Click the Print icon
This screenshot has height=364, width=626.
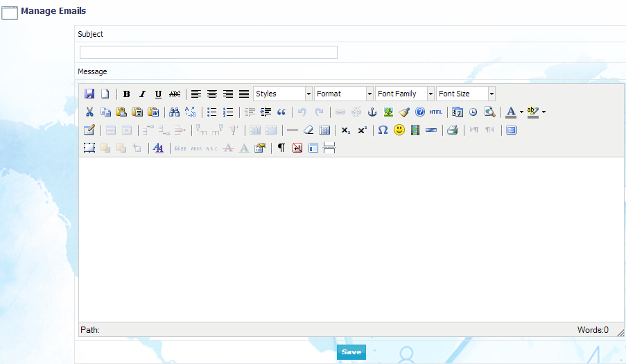click(452, 130)
